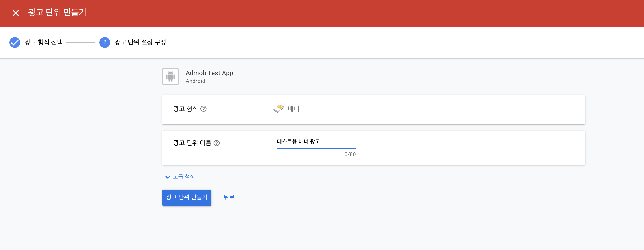Expand the 고급 설정 section label
The height and width of the screenshot is (250, 644).
pos(184,177)
